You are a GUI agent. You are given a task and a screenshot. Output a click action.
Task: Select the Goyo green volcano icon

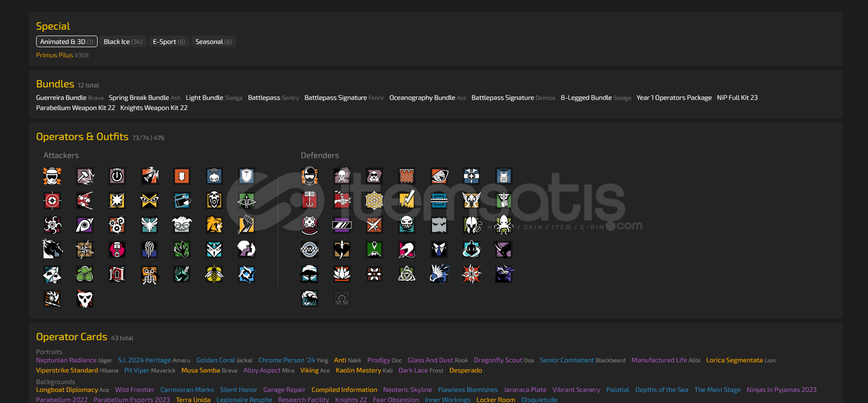coord(374,250)
